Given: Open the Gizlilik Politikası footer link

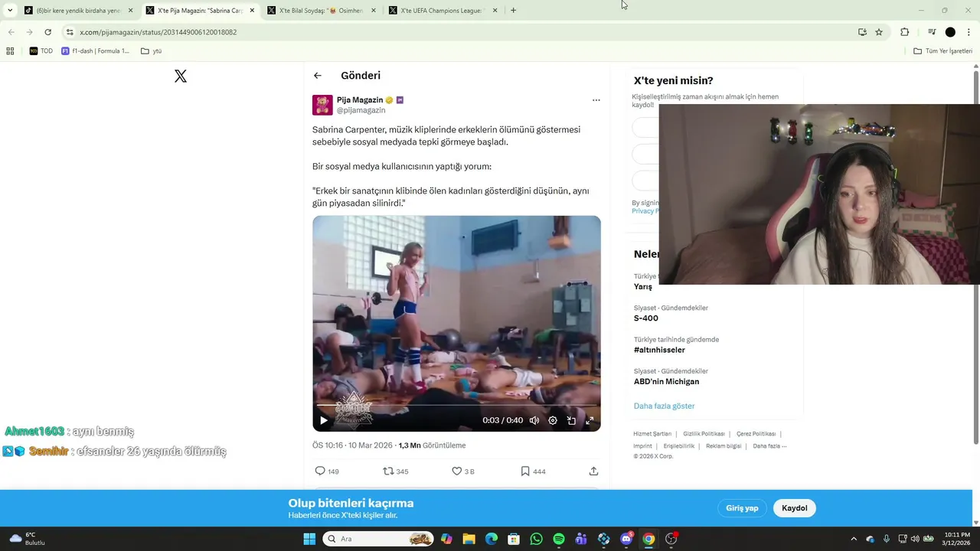Looking at the screenshot, I should point(704,434).
